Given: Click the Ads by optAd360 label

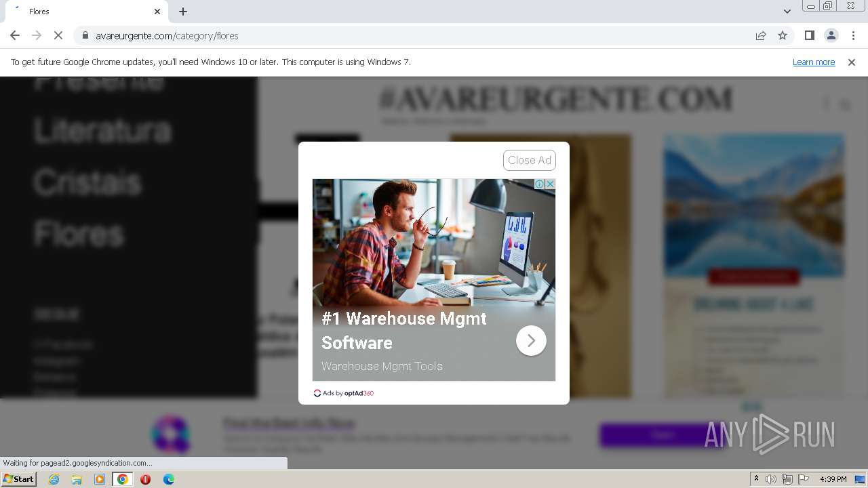Looking at the screenshot, I should click(344, 393).
